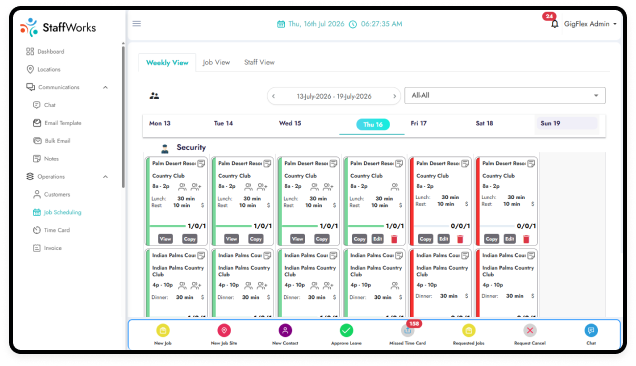Viewport: 636px width, 366px height.
Task: Click the calendar icon beside the date
Action: point(281,24)
